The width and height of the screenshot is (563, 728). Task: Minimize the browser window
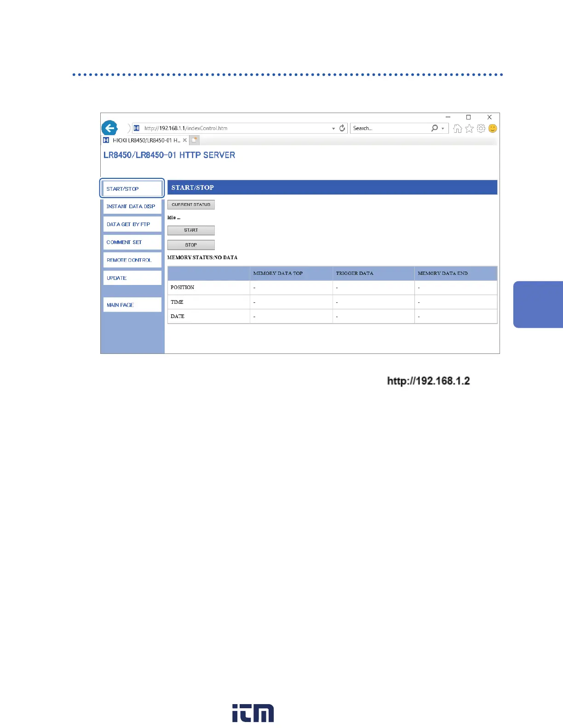448,117
